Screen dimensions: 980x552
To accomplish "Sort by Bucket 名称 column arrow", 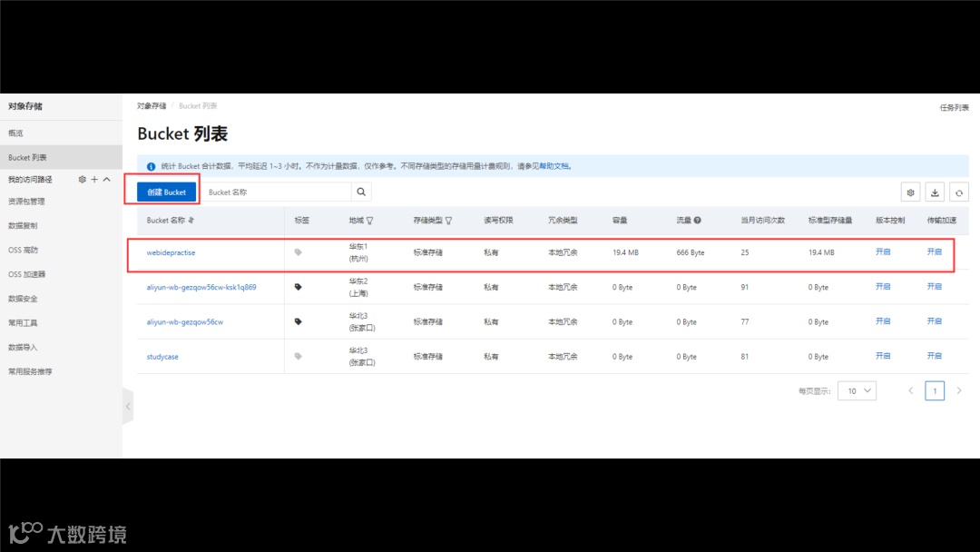I will [191, 220].
